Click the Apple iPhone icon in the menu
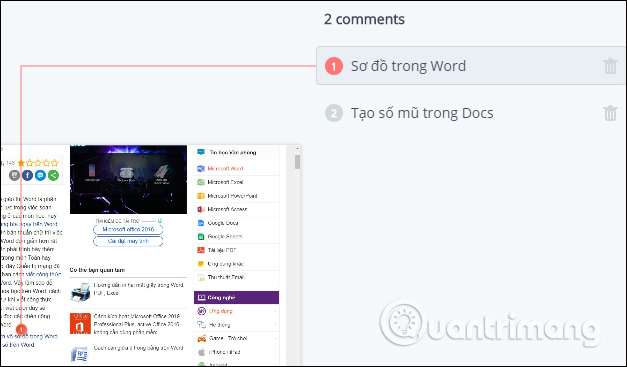 coord(202,352)
